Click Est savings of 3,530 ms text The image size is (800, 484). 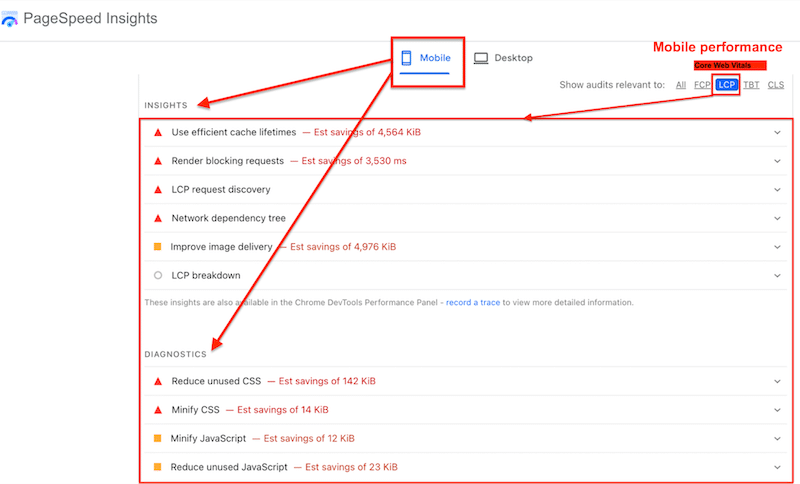(354, 161)
